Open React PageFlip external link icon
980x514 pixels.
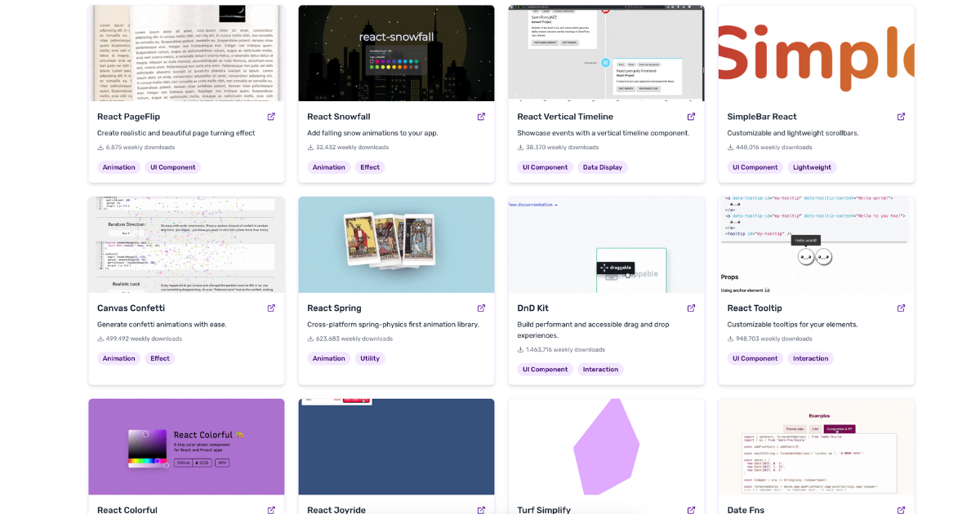point(271,117)
